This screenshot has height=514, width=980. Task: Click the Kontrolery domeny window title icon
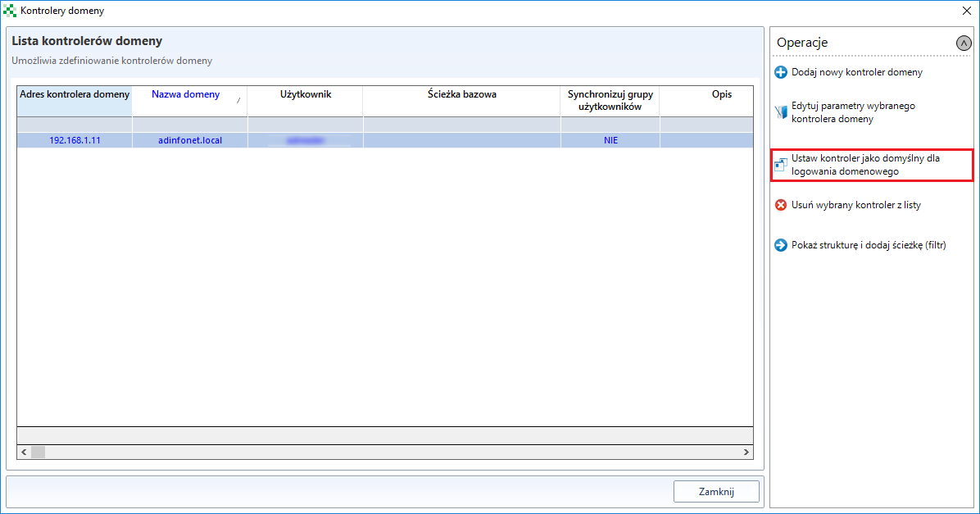click(x=10, y=11)
